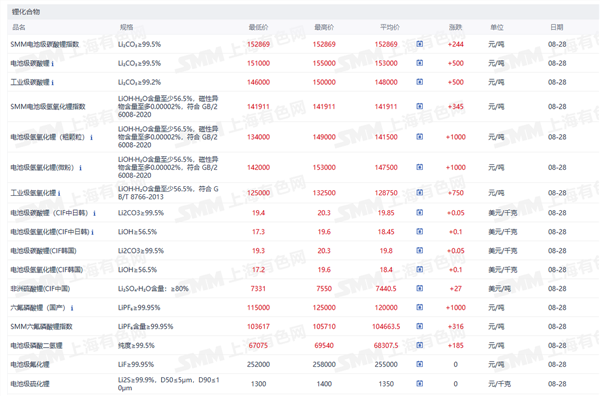Image resolution: width=600 pixels, height=396 pixels.
Task: Open chart icon for 电池级磷酸二氢锂 row
Action: (419, 345)
